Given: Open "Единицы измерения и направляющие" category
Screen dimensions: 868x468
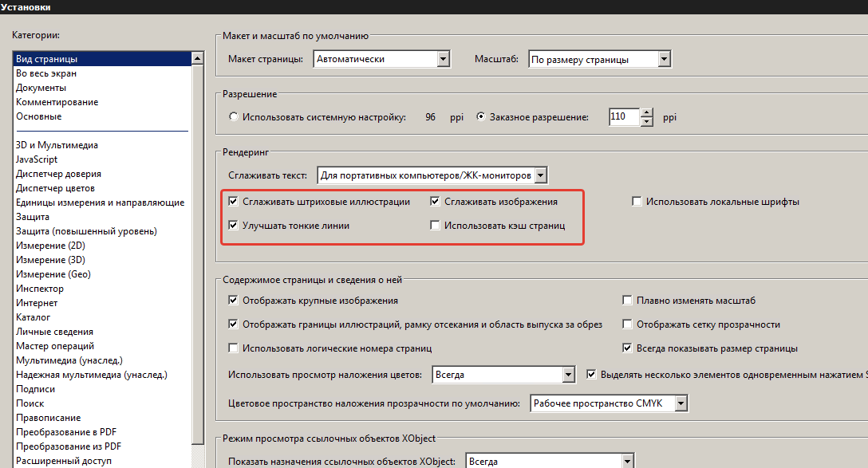Looking at the screenshot, I should point(101,203).
